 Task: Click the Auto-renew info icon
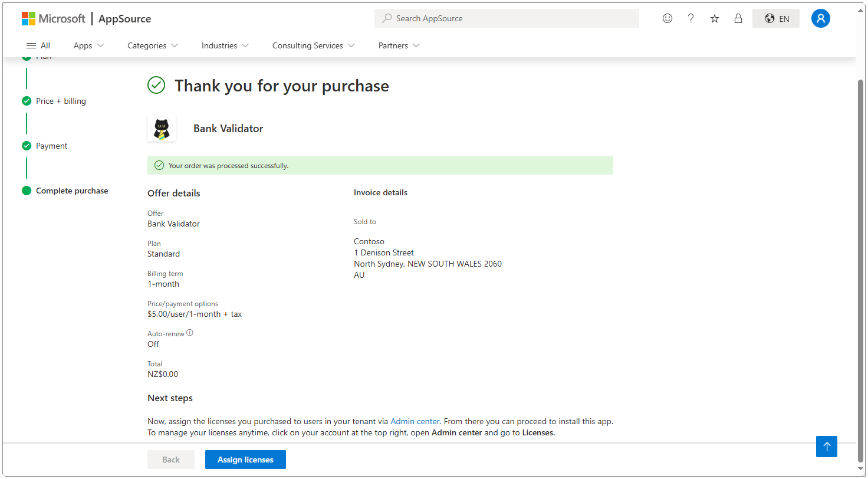pos(190,333)
